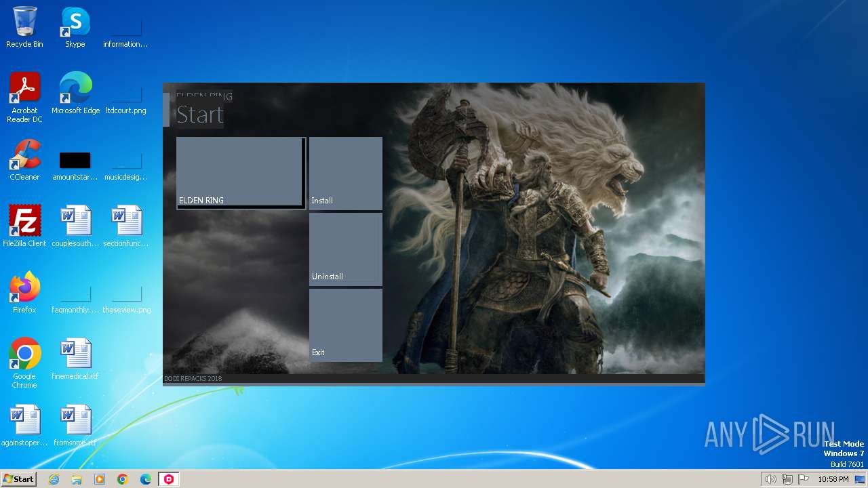Click the Exit tile

346,325
